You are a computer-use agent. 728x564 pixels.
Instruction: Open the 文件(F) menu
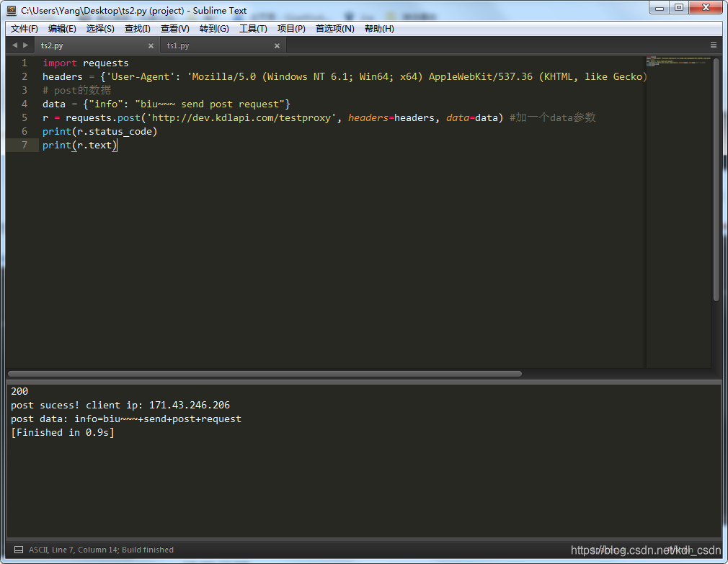click(24, 29)
